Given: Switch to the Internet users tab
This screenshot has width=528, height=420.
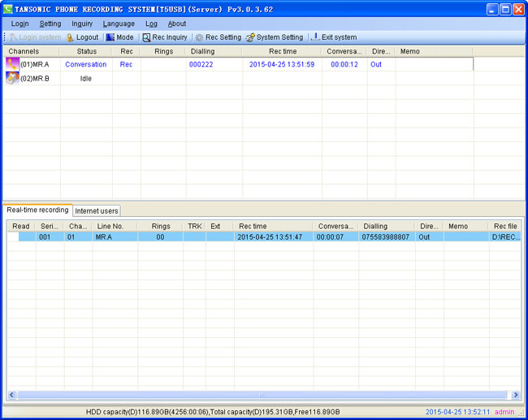Looking at the screenshot, I should click(97, 211).
